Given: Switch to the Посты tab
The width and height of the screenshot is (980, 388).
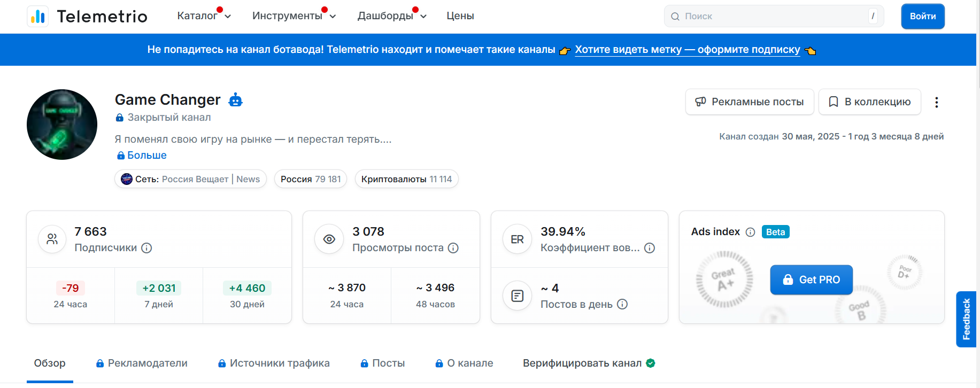Looking at the screenshot, I should coord(382,363).
